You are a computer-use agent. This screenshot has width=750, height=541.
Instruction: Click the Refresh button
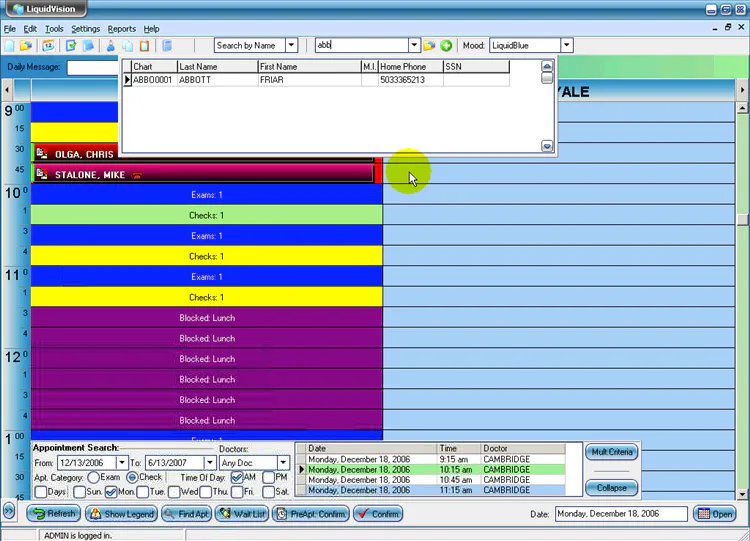54,514
